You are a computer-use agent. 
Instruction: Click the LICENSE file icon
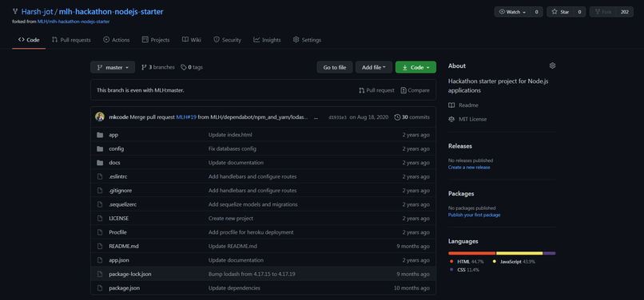(x=99, y=219)
